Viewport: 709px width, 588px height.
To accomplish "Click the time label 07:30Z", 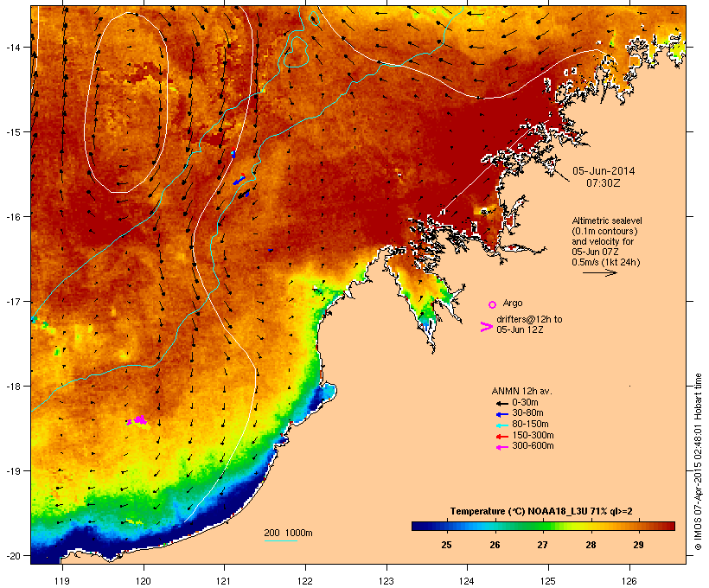I will click(x=604, y=182).
